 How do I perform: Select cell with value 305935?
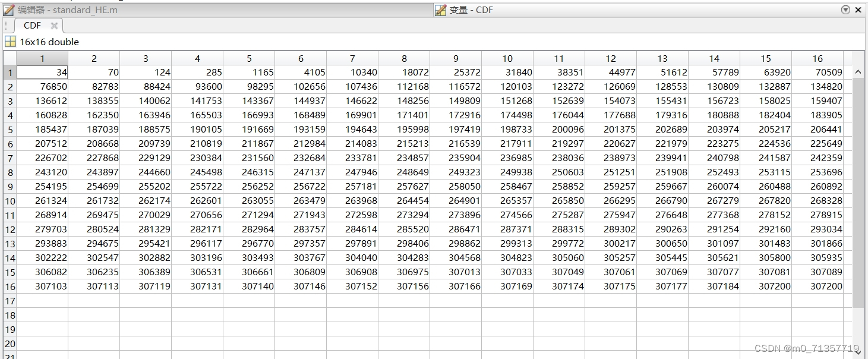click(x=818, y=257)
